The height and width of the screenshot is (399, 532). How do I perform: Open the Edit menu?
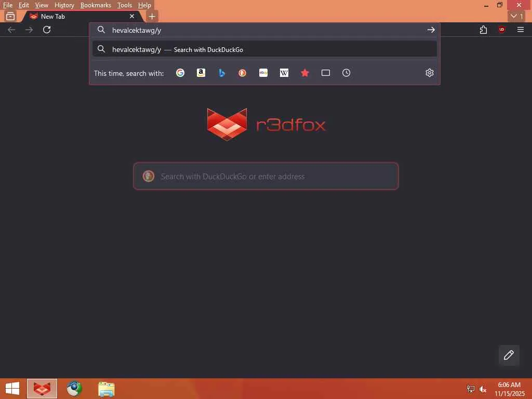(x=24, y=5)
